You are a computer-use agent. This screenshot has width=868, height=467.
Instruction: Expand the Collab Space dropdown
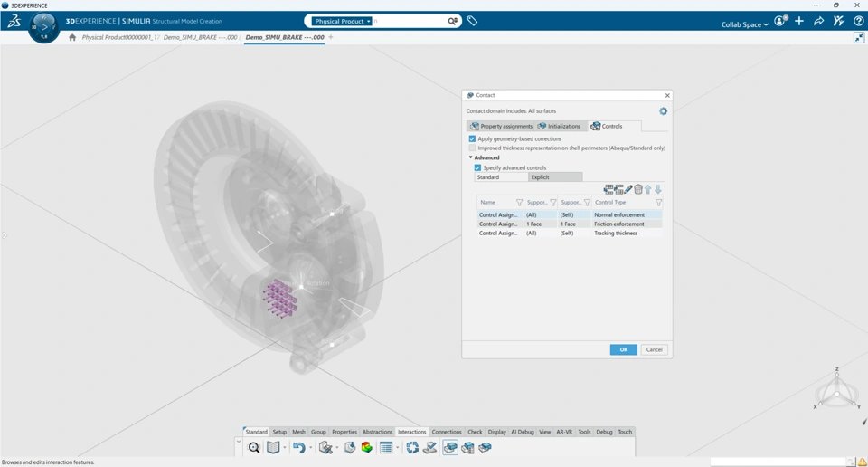tap(744, 24)
